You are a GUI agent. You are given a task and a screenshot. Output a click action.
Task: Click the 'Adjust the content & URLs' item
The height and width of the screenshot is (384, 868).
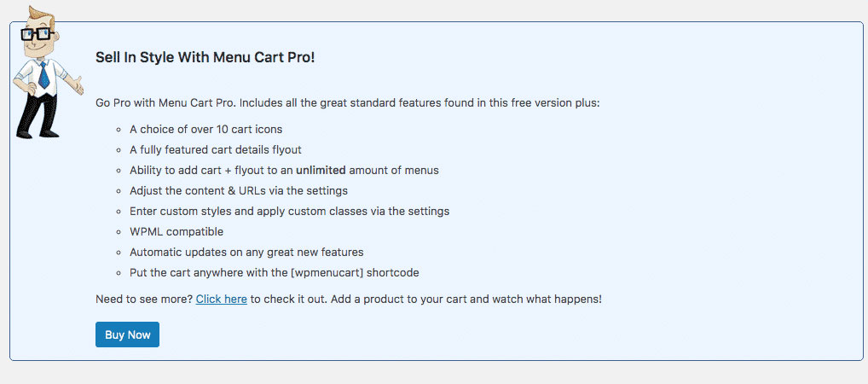coord(238,190)
